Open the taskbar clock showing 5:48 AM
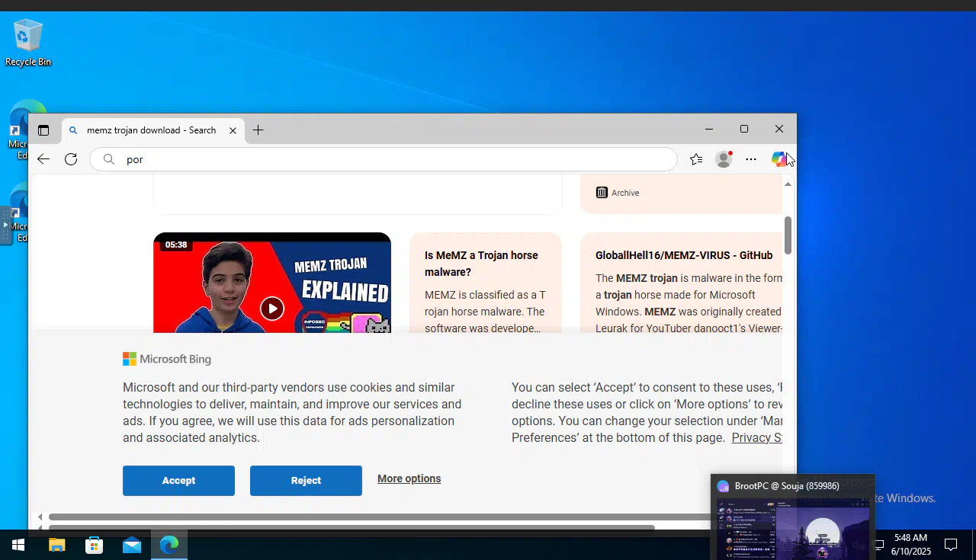The height and width of the screenshot is (560, 976). [x=911, y=545]
